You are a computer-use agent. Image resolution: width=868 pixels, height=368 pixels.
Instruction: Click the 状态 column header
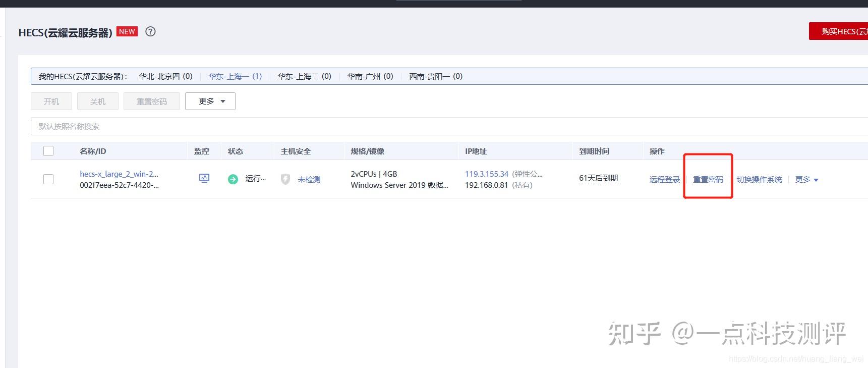pyautogui.click(x=236, y=151)
